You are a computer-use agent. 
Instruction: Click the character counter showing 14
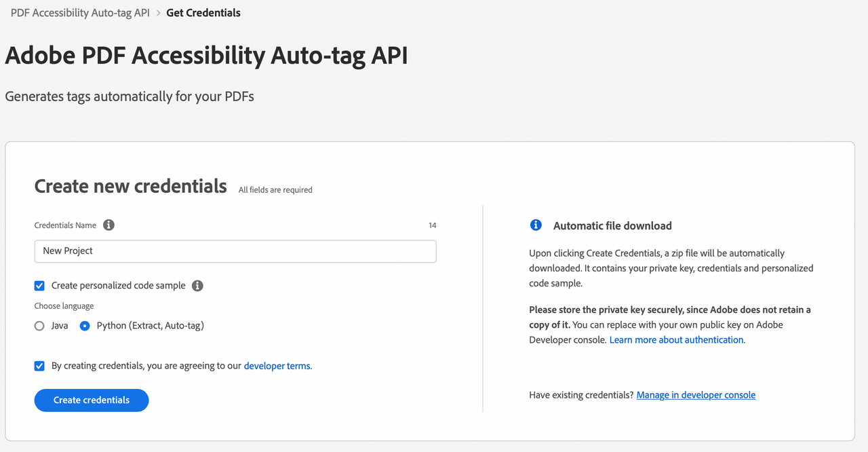(x=433, y=225)
